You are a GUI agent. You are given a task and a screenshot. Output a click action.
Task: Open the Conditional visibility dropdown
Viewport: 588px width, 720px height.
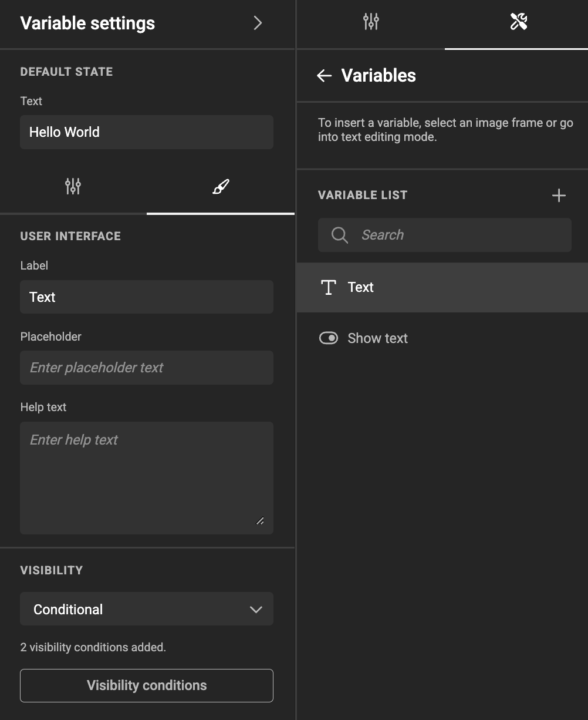click(147, 609)
